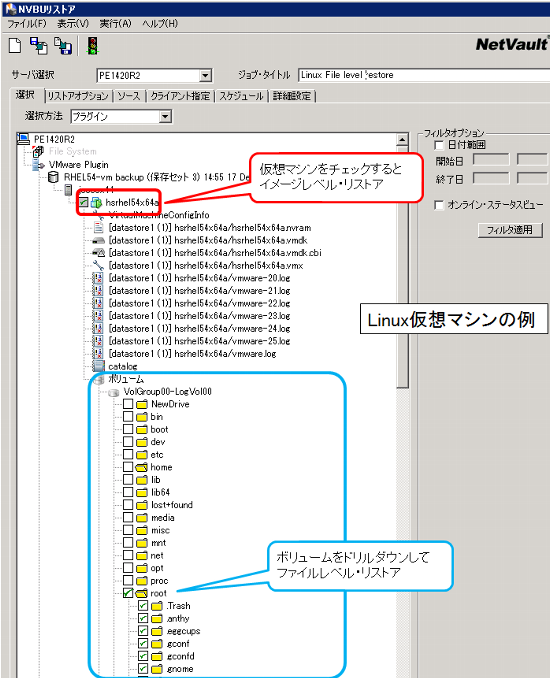Enable the オンライン・ステータスビュー checkbox
Image resolution: width=550 pixels, height=678 pixels.
439,205
